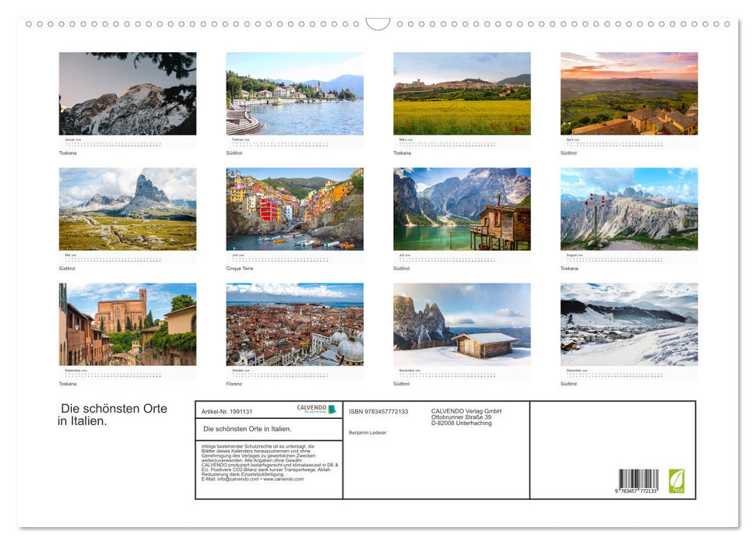The width and height of the screenshot is (756, 545).
Task: Click the Februar Südtirol lakeside village image
Action: point(294,93)
